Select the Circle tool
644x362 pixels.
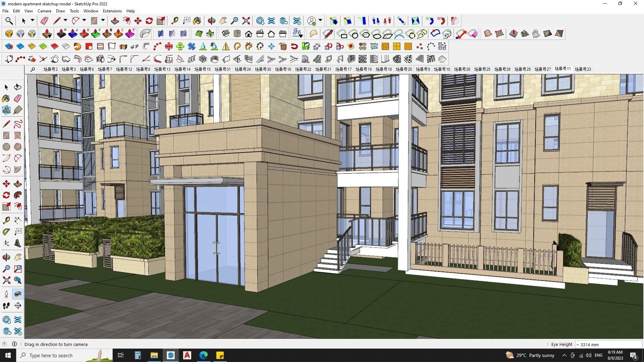(x=6, y=147)
